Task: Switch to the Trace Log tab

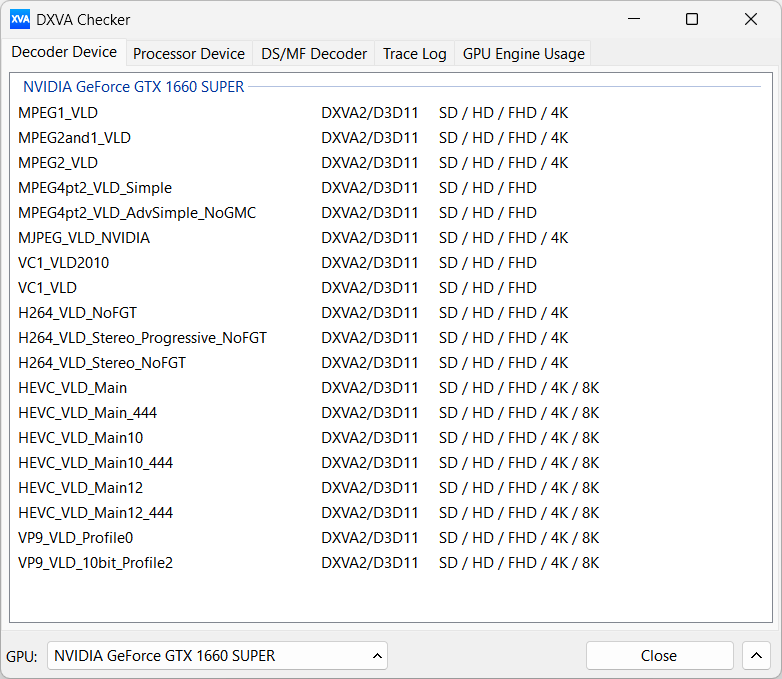Action: [x=414, y=53]
